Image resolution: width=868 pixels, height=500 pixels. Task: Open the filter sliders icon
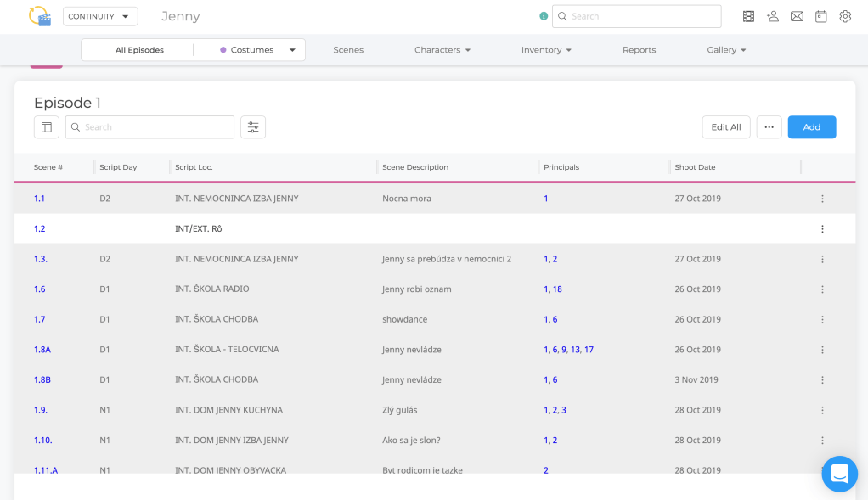coord(253,127)
